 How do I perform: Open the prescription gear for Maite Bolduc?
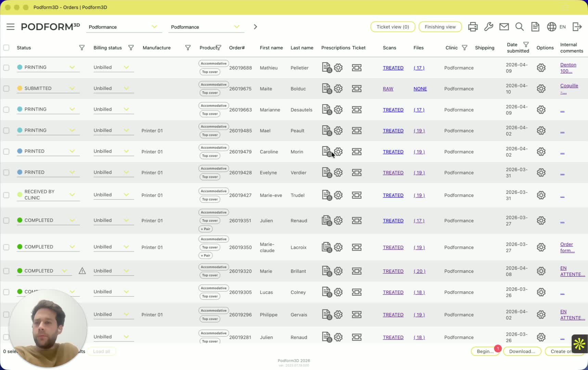tap(338, 88)
